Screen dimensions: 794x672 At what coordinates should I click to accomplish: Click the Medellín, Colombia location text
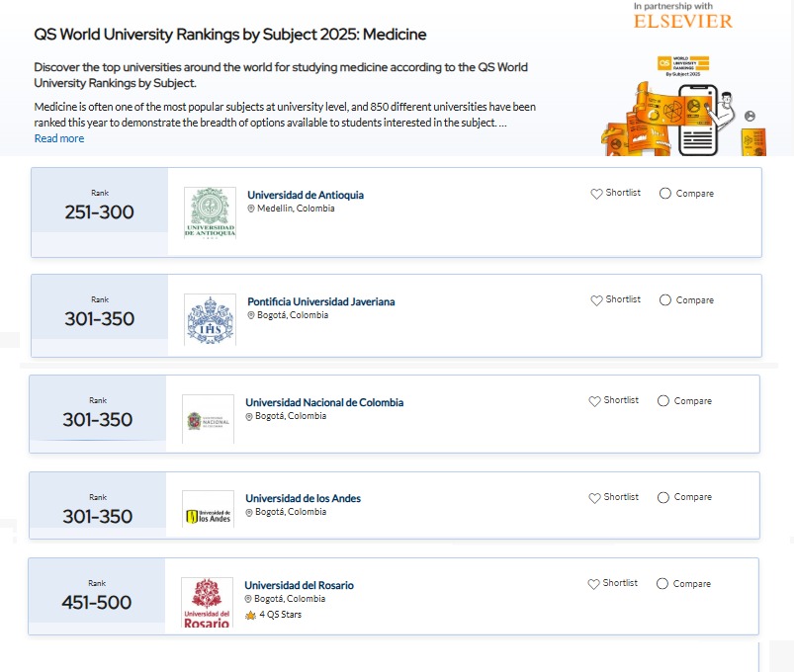tap(296, 209)
